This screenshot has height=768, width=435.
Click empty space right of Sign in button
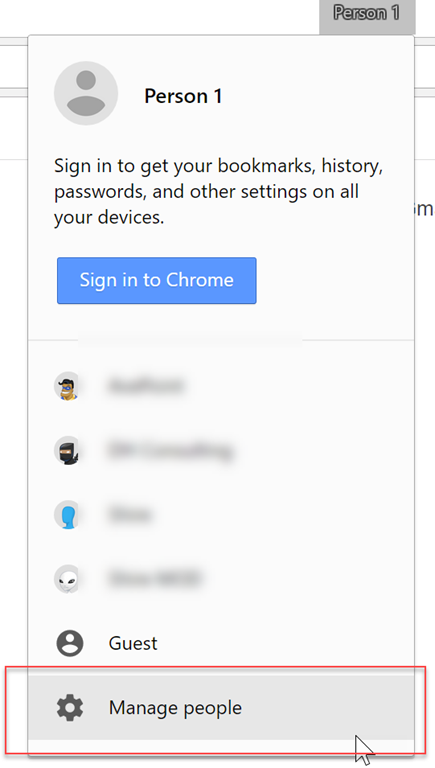pos(333,280)
